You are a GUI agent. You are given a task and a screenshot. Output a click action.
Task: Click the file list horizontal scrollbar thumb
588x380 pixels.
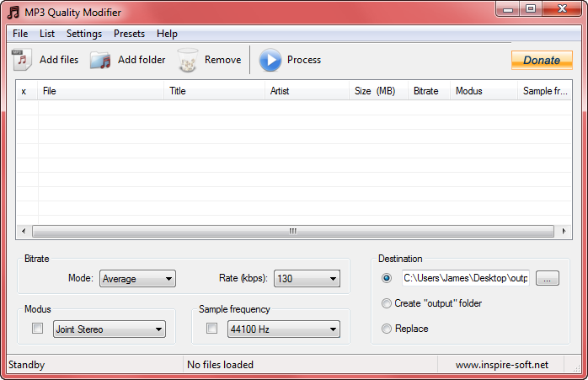click(293, 231)
